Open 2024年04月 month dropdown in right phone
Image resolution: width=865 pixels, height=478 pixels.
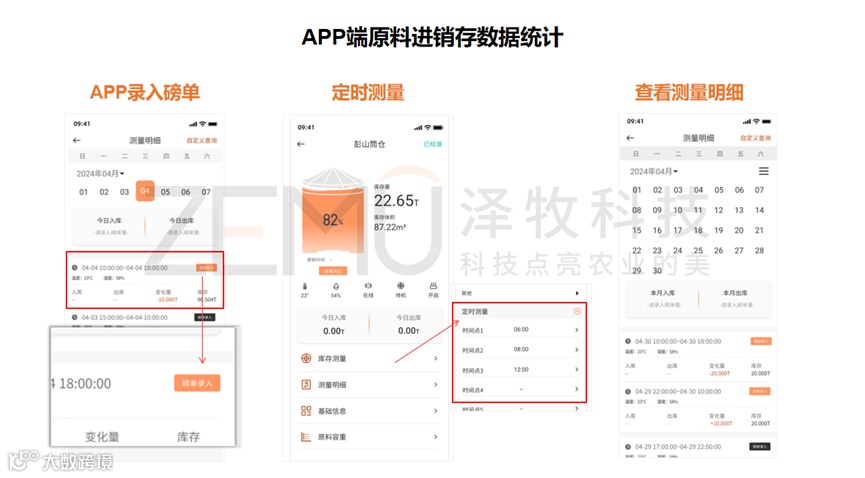coord(654,172)
